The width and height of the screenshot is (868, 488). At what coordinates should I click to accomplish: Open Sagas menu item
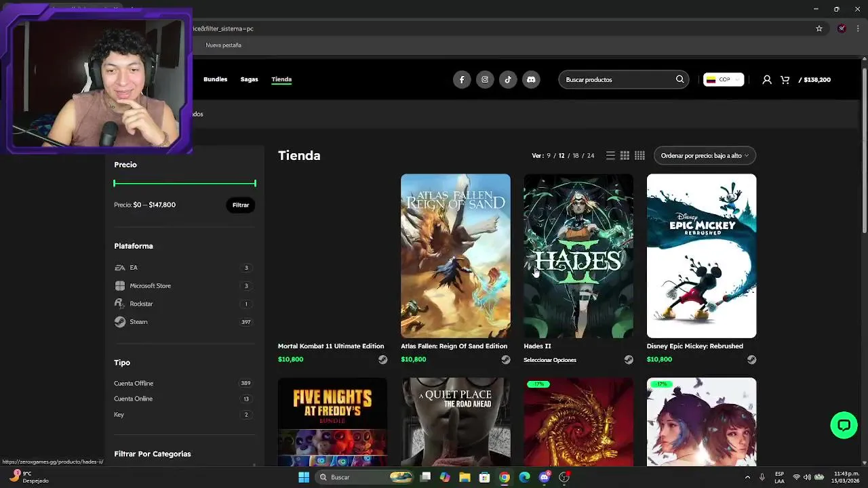249,79
